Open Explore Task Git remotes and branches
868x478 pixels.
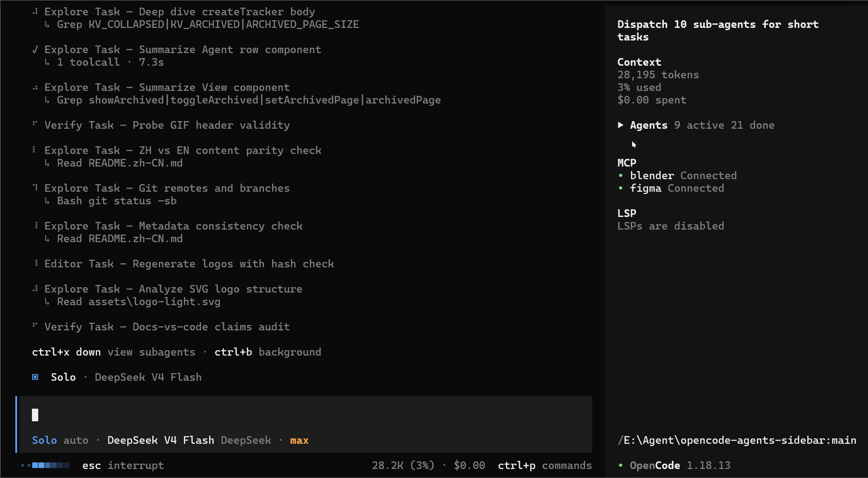[167, 188]
